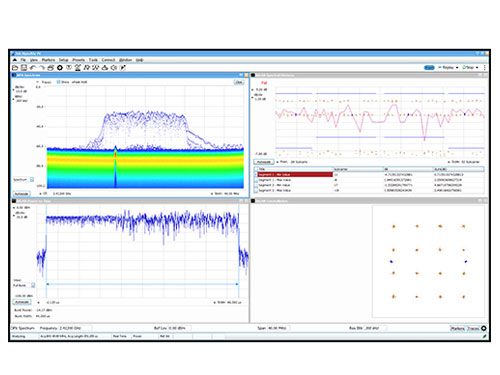Viewport: 500px width, 375px height.
Task: Click the Save disk toolbar icon
Action: coord(24,68)
